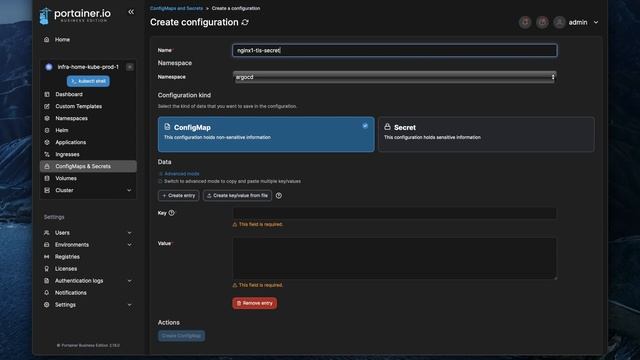Image resolution: width=640 pixels, height=360 pixels.
Task: Click the Ingresses sidebar icon
Action: tap(47, 154)
